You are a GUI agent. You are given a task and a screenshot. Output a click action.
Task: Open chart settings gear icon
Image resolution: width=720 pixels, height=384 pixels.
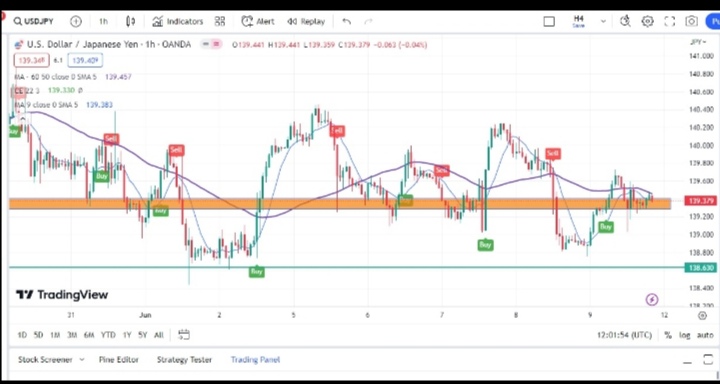(647, 21)
